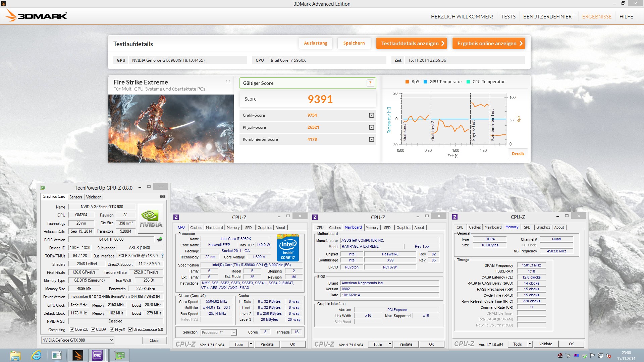Launch Internet Explorer from the taskbar
This screenshot has width=644, height=362.
pos(36,355)
